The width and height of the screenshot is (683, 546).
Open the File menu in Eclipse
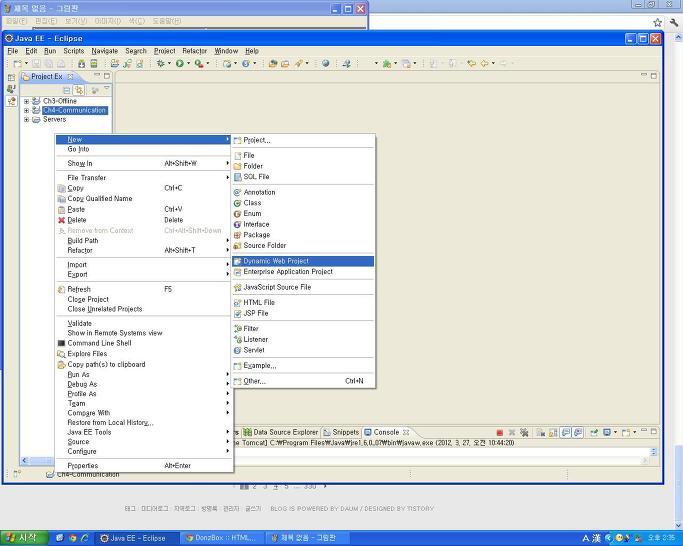(x=13, y=51)
